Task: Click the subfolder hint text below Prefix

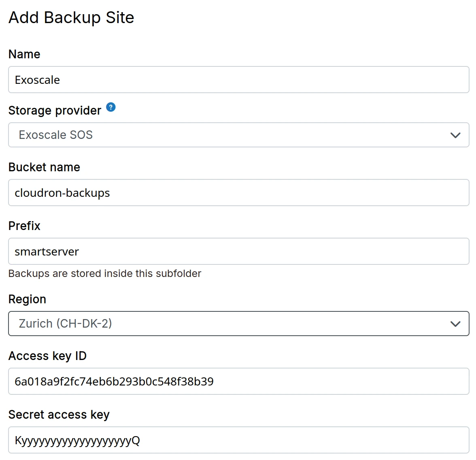Action: click(x=104, y=274)
